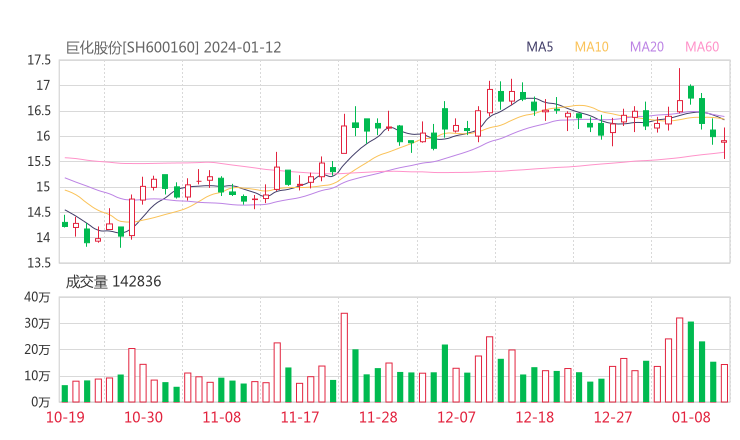The image size is (740, 440).
Task: Click the MA5 legend label
Action: pos(539,47)
